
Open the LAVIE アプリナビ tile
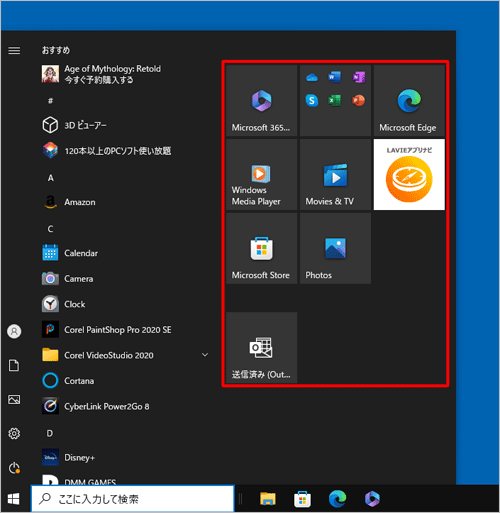coord(409,175)
